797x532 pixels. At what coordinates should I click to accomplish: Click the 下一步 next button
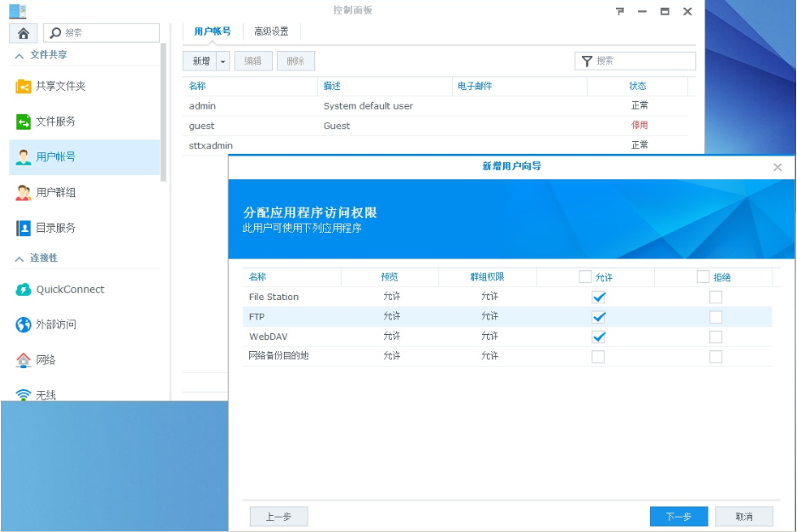[678, 517]
